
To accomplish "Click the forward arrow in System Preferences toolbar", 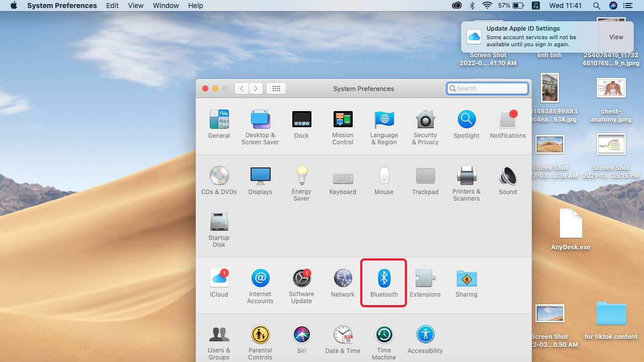I will (256, 88).
